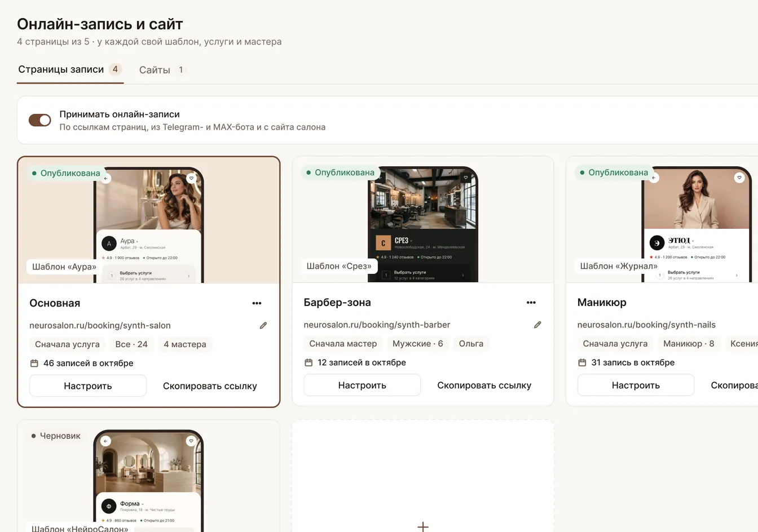Open the Аура template preview thumbnail
The image size is (758, 532).
coord(148,225)
